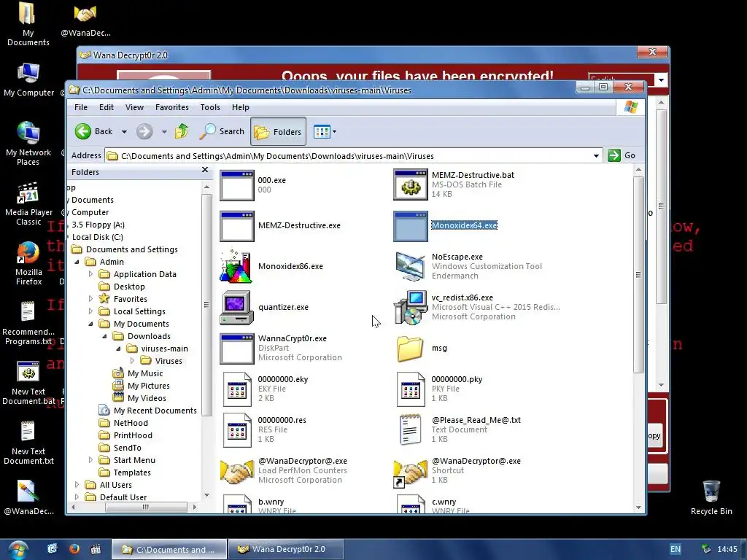Select the msg folder icon

410,349
